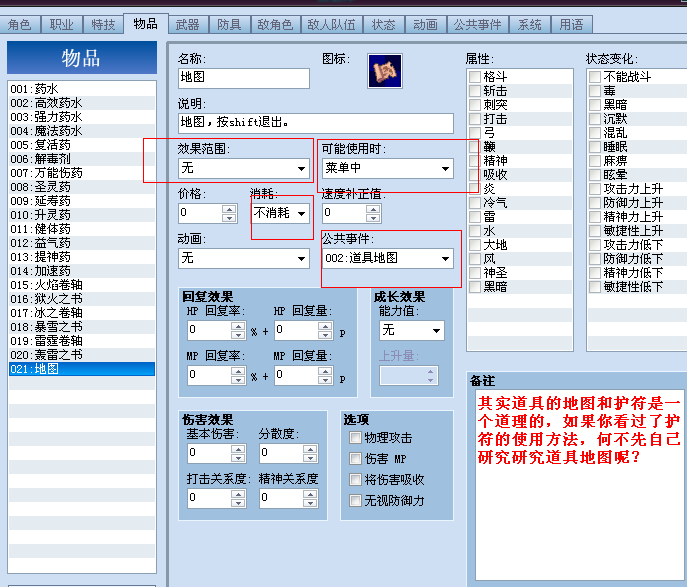Click the 说明 description field
The height and width of the screenshot is (587, 687).
pos(316,123)
